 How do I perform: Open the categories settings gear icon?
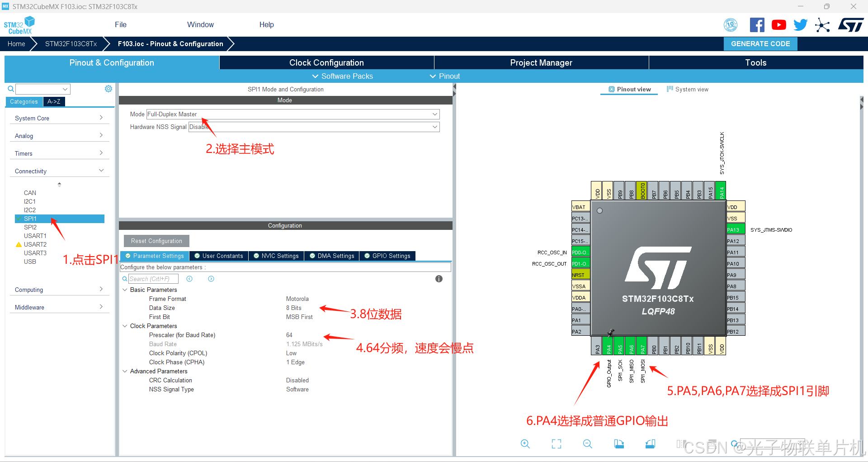click(x=108, y=89)
